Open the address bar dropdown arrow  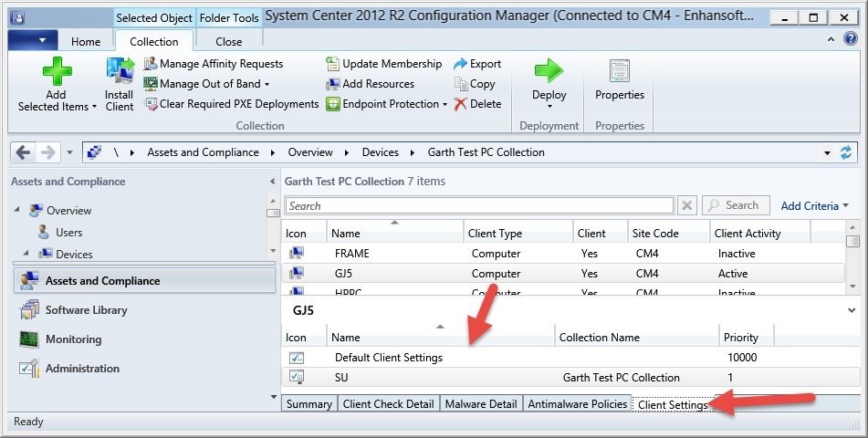point(828,152)
